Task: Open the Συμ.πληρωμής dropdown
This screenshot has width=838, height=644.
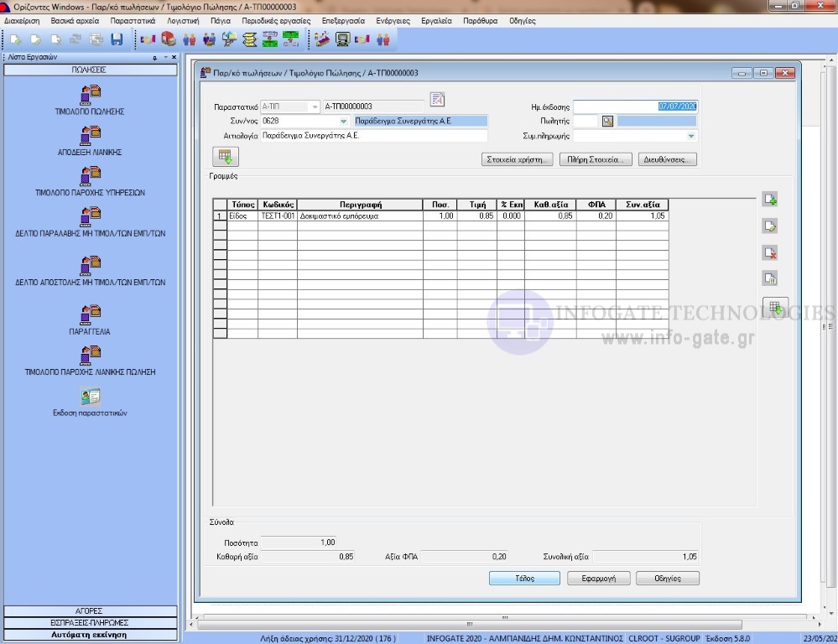Action: (690, 136)
